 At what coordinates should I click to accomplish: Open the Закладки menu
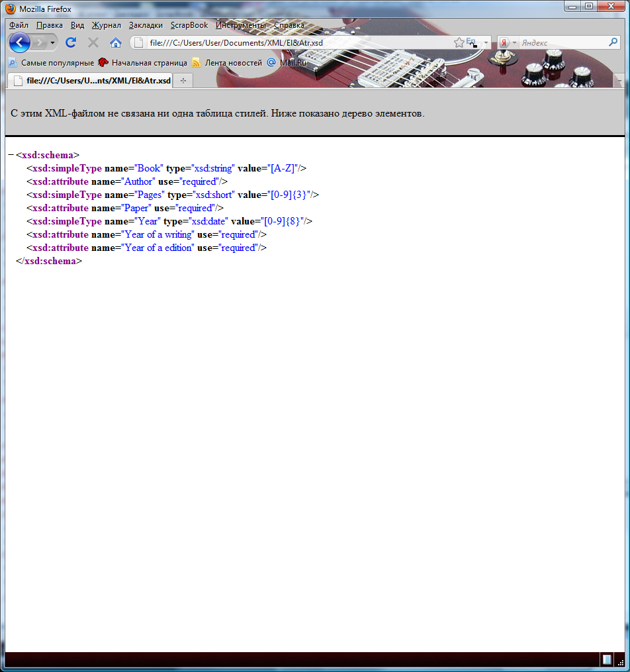(146, 25)
